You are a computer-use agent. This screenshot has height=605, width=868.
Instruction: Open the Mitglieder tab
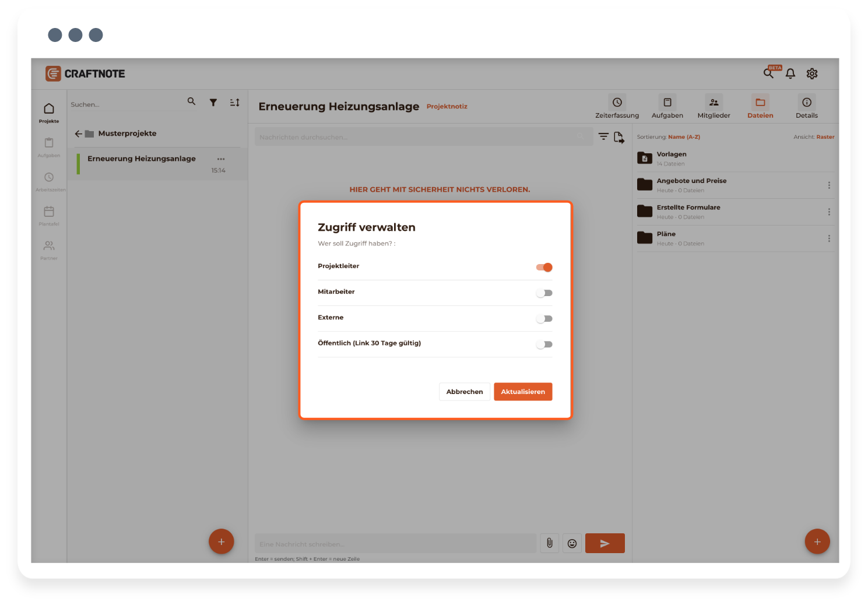point(714,107)
